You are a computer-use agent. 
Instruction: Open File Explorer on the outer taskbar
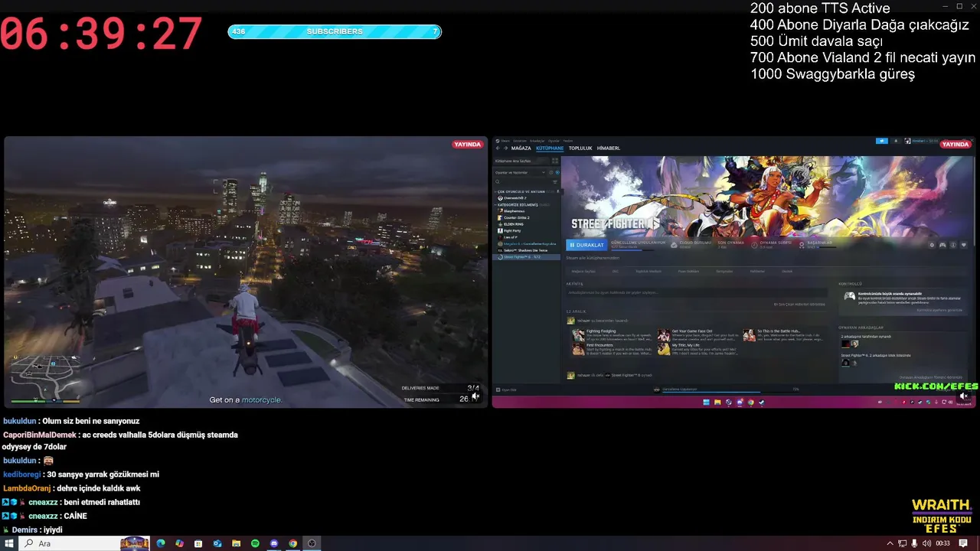[236, 543]
